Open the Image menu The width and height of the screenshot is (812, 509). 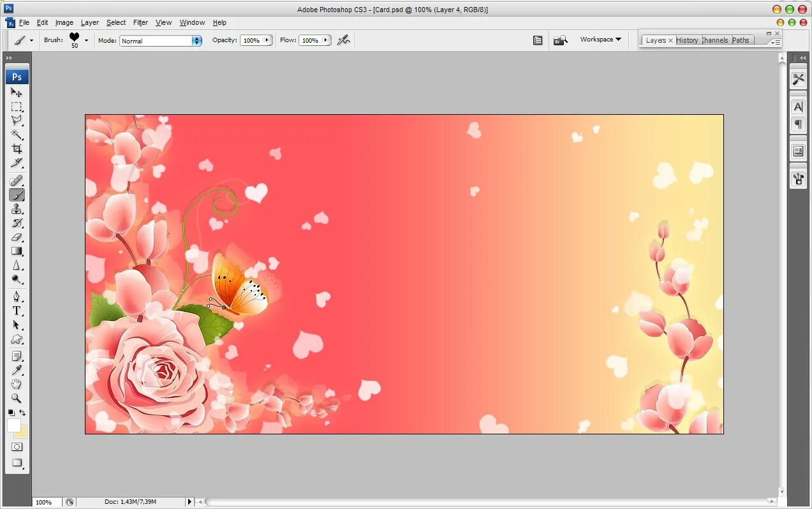(64, 22)
